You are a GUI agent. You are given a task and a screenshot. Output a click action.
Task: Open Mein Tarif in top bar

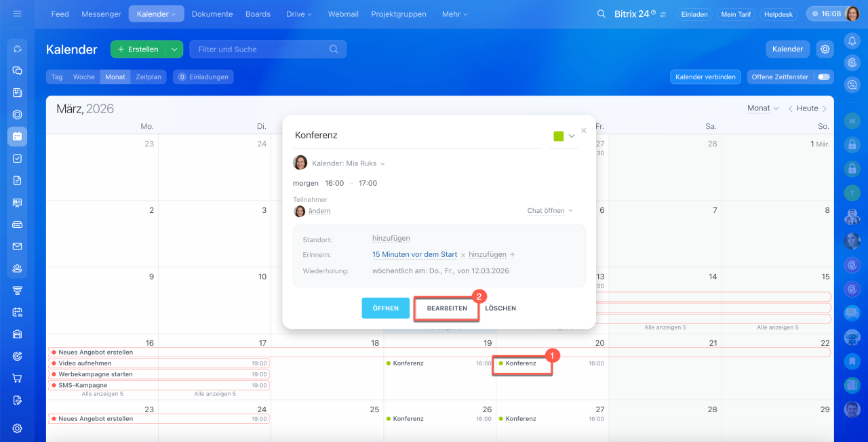[736, 14]
